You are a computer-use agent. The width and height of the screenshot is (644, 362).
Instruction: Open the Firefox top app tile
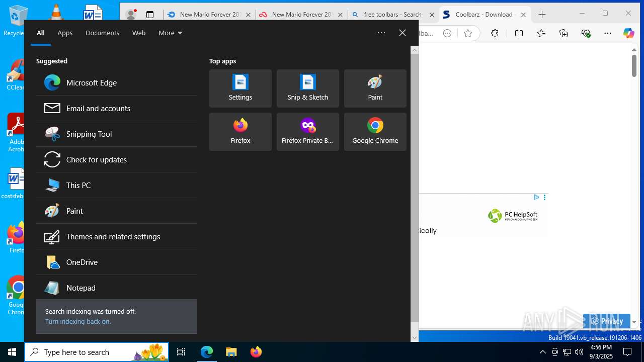[x=240, y=132]
